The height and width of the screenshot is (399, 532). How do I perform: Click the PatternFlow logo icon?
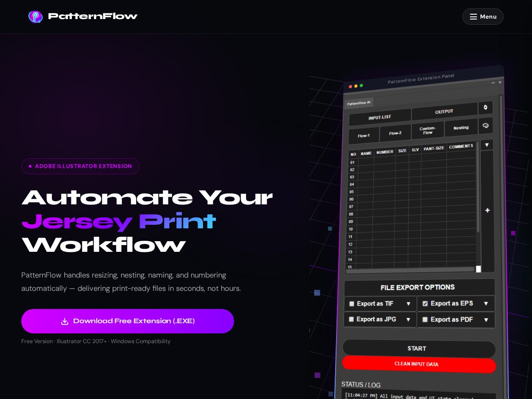(35, 16)
